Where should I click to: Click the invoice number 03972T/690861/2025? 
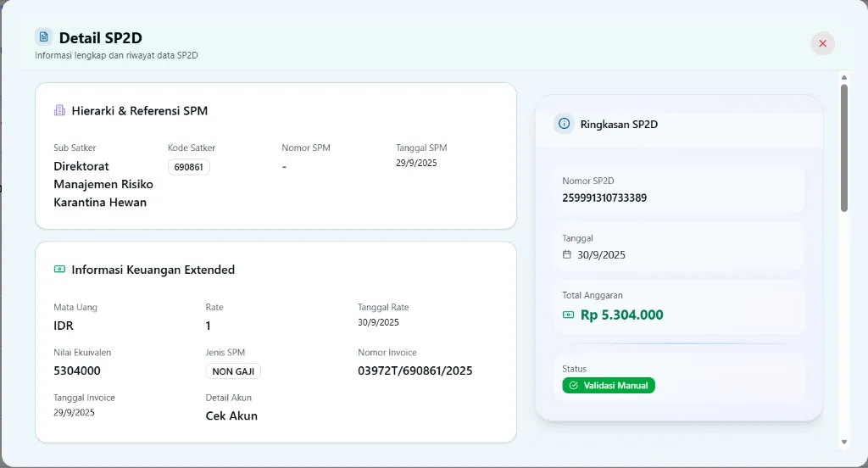[x=415, y=370]
